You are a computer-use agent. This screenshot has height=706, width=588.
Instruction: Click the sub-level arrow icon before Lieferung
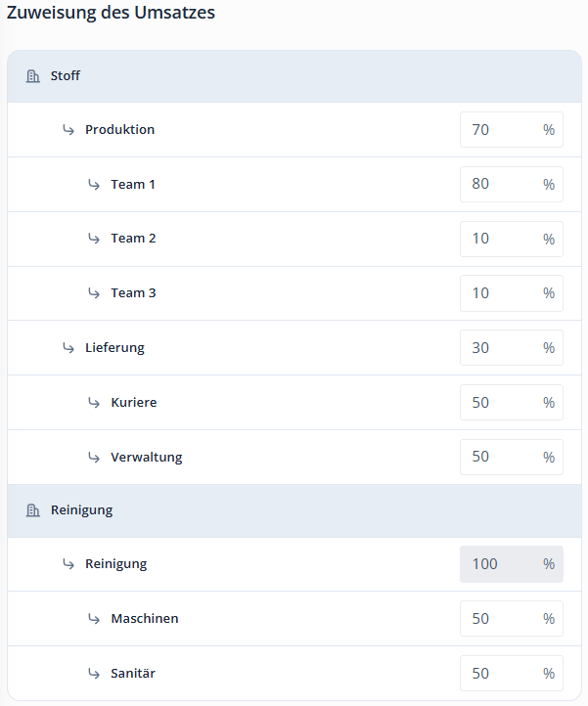[x=68, y=347]
